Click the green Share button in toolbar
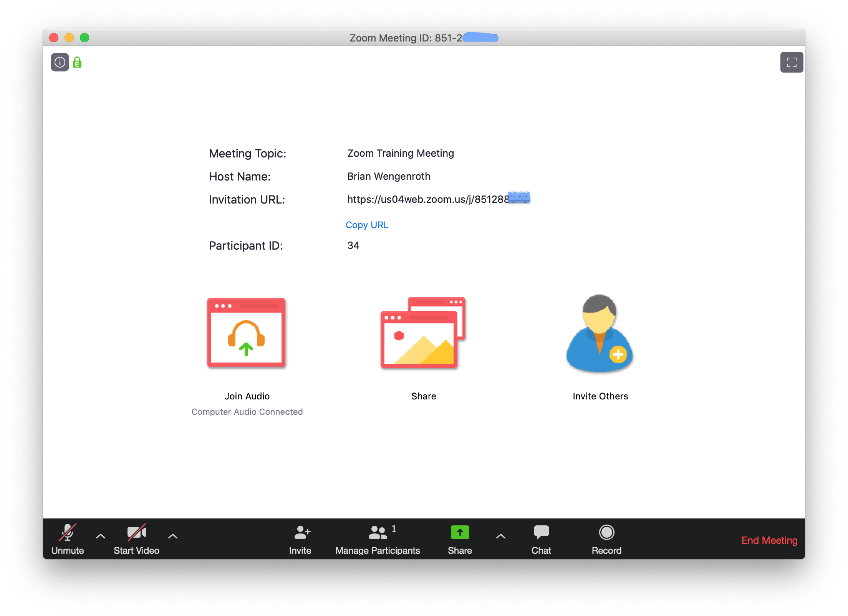848x616 pixels. click(x=460, y=539)
